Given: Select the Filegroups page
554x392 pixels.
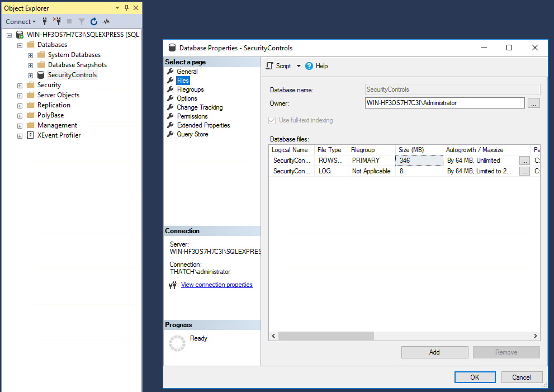Looking at the screenshot, I should click(190, 89).
